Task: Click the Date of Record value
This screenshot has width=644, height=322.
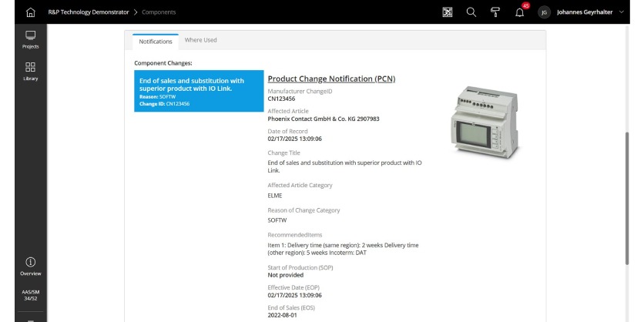Action: click(x=294, y=139)
